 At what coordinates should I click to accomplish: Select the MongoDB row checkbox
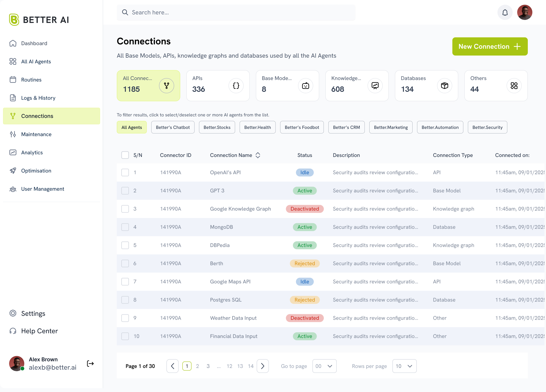pos(125,227)
